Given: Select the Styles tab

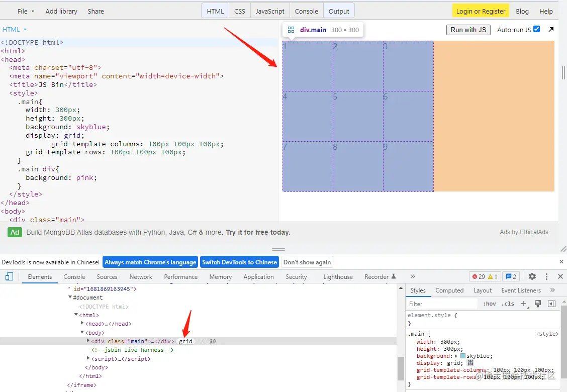Looking at the screenshot, I should (418, 290).
